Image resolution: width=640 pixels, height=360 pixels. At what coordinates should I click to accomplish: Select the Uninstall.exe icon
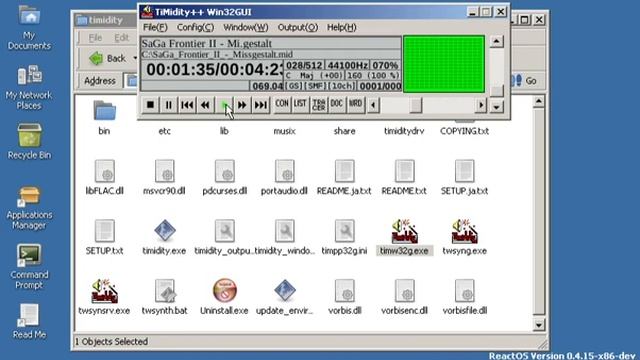(x=224, y=297)
